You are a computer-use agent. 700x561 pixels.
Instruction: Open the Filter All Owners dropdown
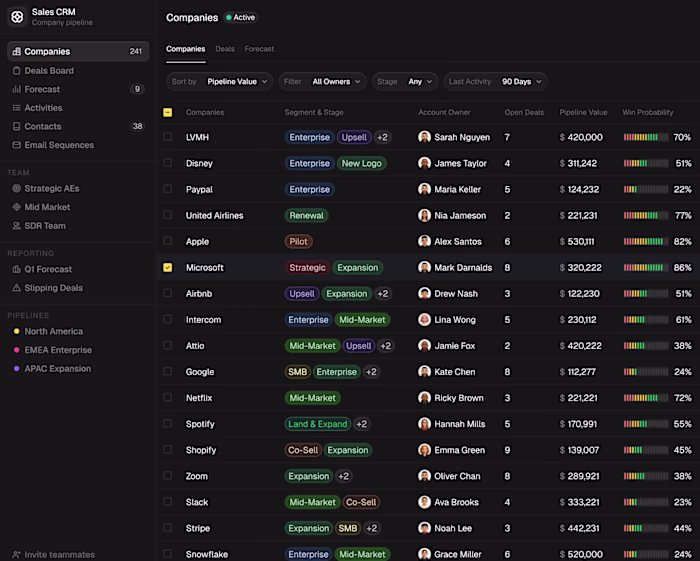[x=322, y=82]
